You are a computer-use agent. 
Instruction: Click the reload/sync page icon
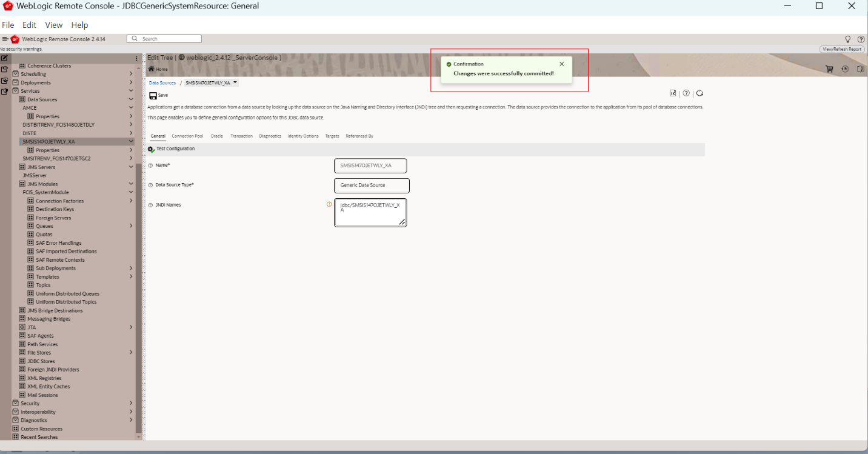699,93
